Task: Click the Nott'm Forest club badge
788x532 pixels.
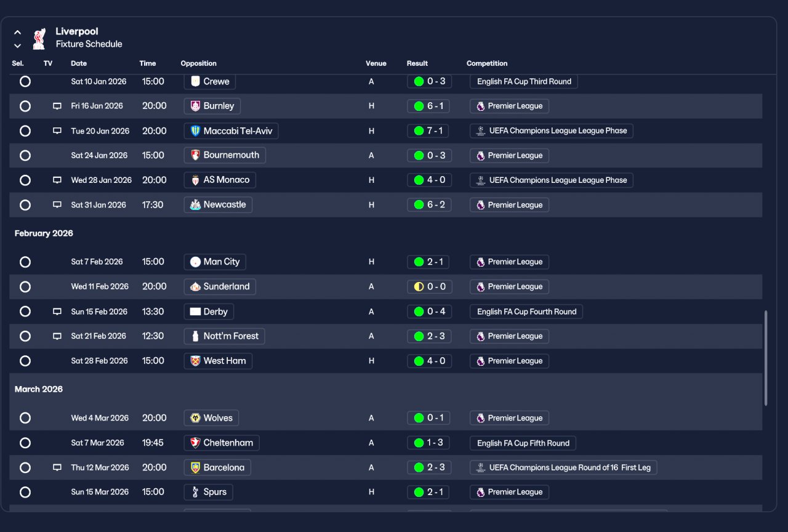Action: coord(195,336)
